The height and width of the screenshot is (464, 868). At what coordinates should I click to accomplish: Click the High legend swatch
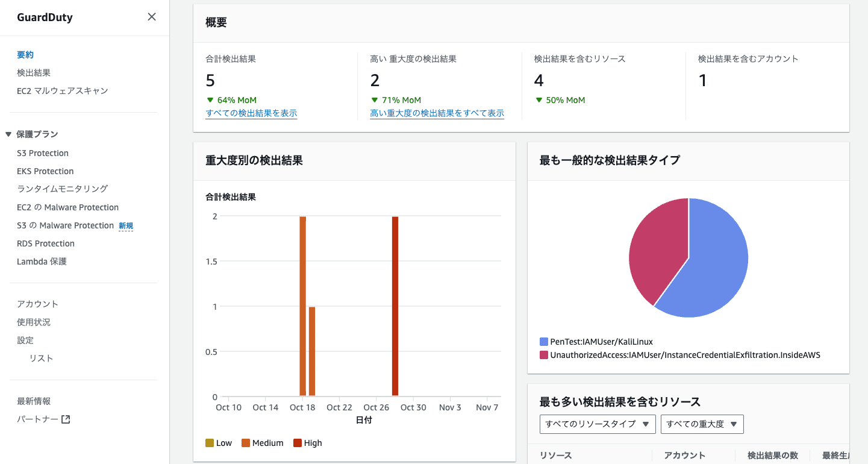point(298,443)
